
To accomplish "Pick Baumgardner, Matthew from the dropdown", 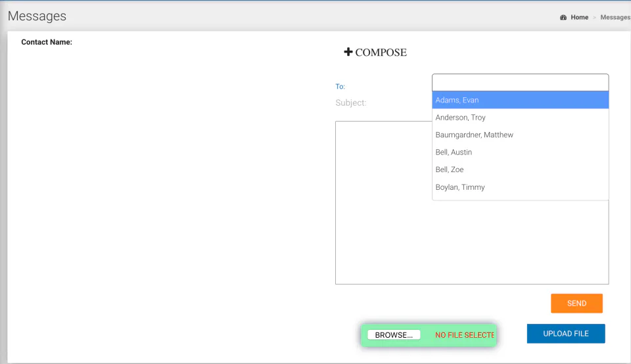I will [520, 135].
